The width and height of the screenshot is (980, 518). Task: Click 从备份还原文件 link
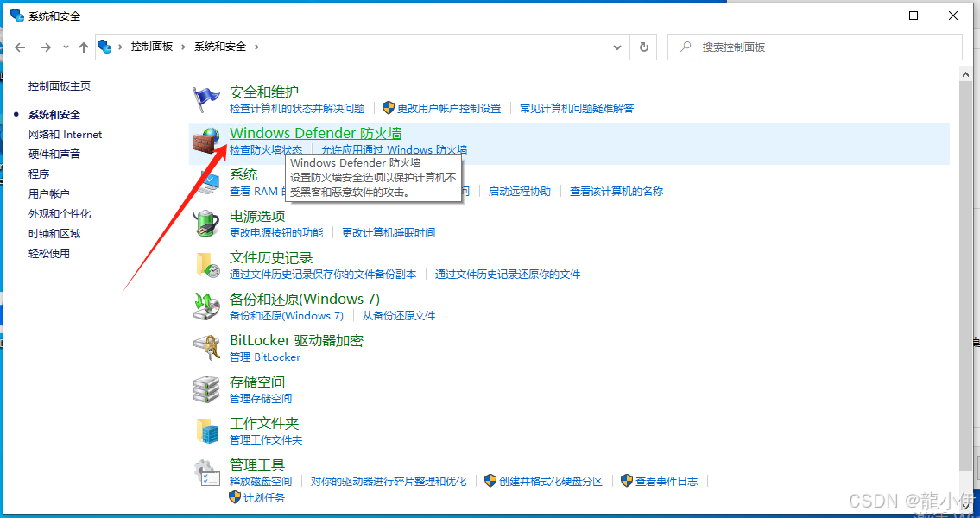(x=399, y=316)
